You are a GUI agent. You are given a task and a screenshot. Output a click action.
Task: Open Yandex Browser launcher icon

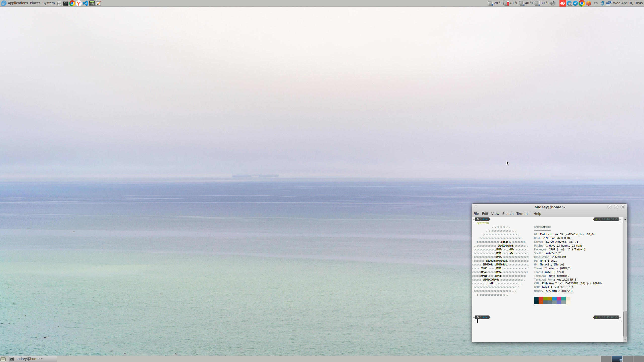coord(79,3)
